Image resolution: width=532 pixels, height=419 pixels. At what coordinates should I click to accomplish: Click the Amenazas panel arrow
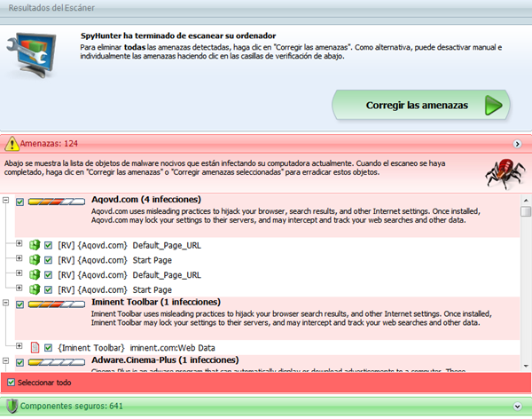pos(517,144)
